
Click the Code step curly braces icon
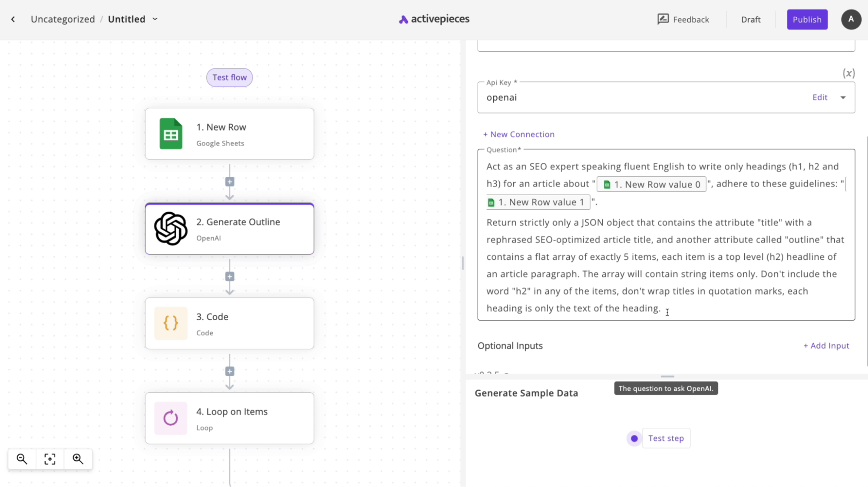point(171,323)
